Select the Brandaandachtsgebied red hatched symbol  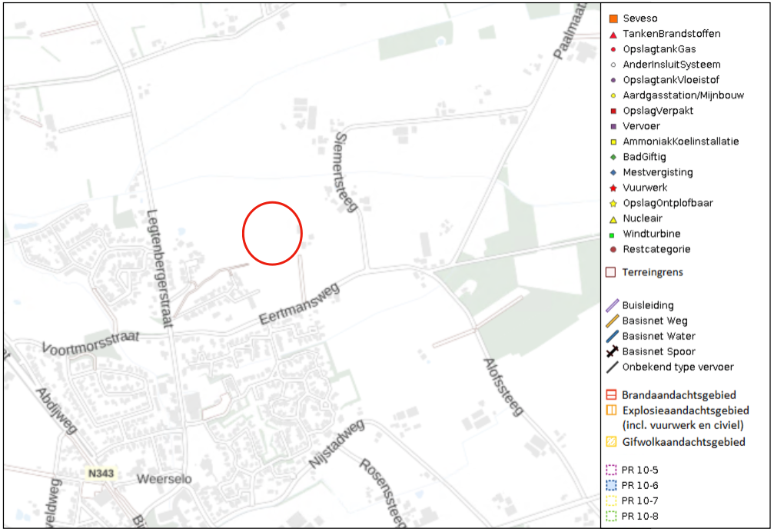coord(611,395)
